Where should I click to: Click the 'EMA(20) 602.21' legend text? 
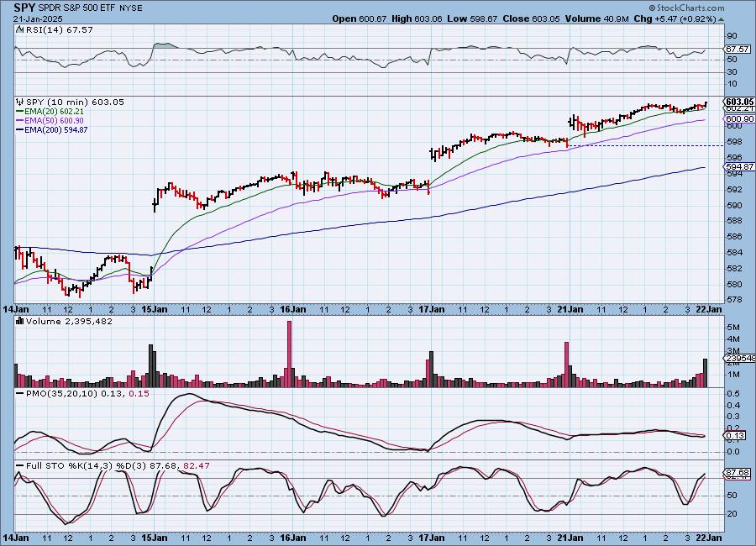point(54,112)
